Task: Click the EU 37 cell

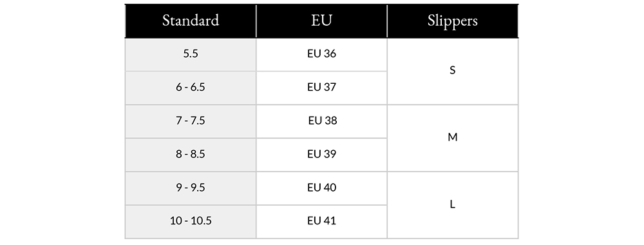Action: tap(321, 88)
